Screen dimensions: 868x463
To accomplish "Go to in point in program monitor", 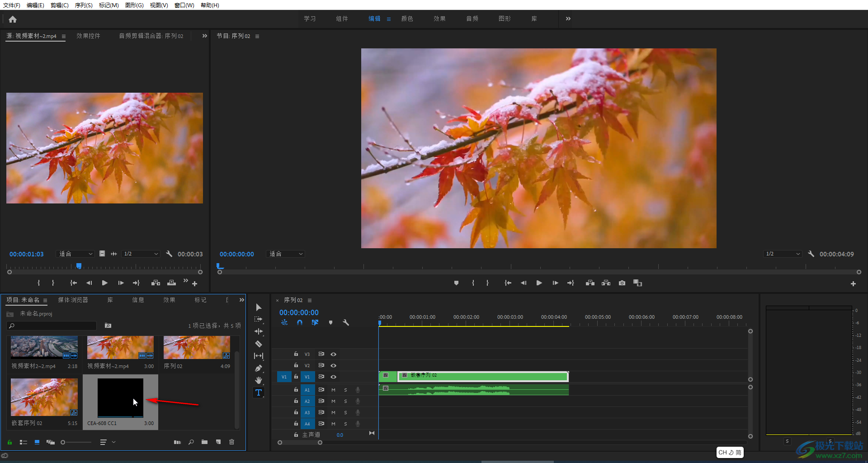I will click(508, 283).
